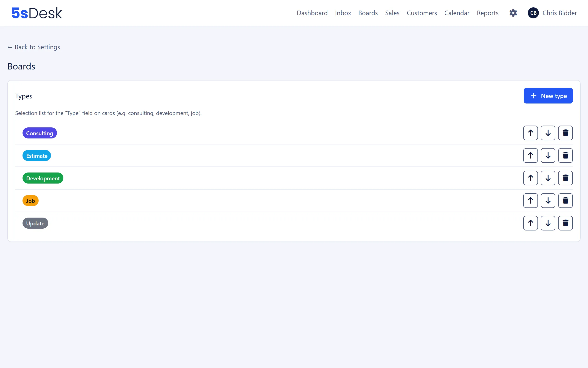Delete the Job type
Image resolution: width=588 pixels, height=368 pixels.
[565, 201]
